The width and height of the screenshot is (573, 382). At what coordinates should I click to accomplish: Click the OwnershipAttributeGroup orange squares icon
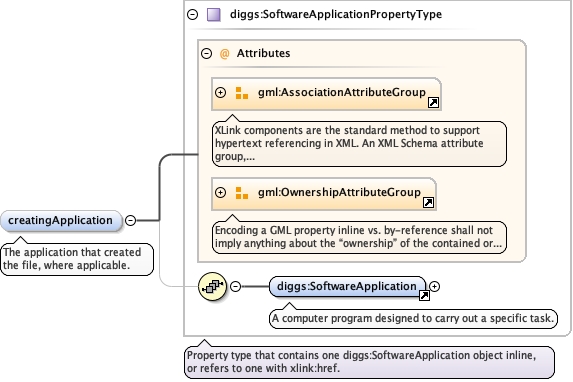coord(242,193)
